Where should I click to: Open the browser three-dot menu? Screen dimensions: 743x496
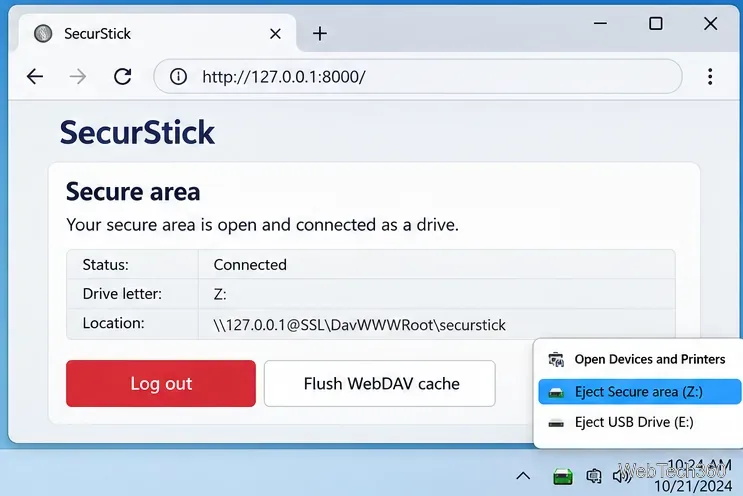710,76
